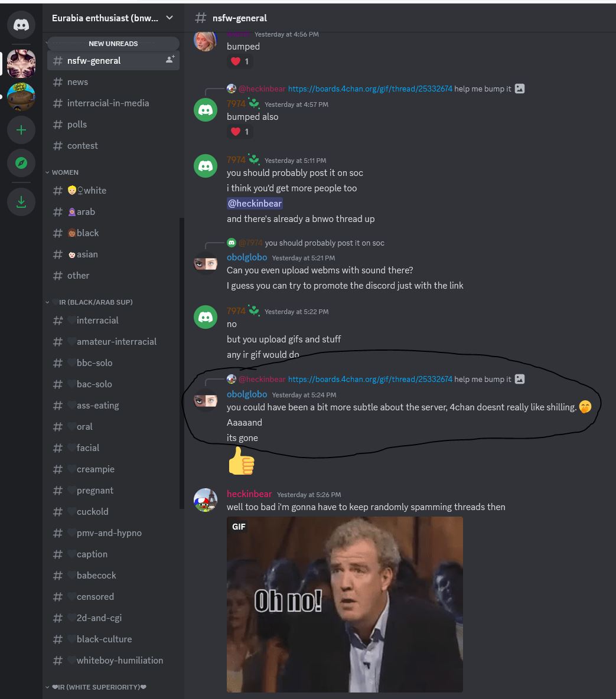Toggle heart reaction under 'bumped' message
This screenshot has width=616, height=699.
point(240,61)
